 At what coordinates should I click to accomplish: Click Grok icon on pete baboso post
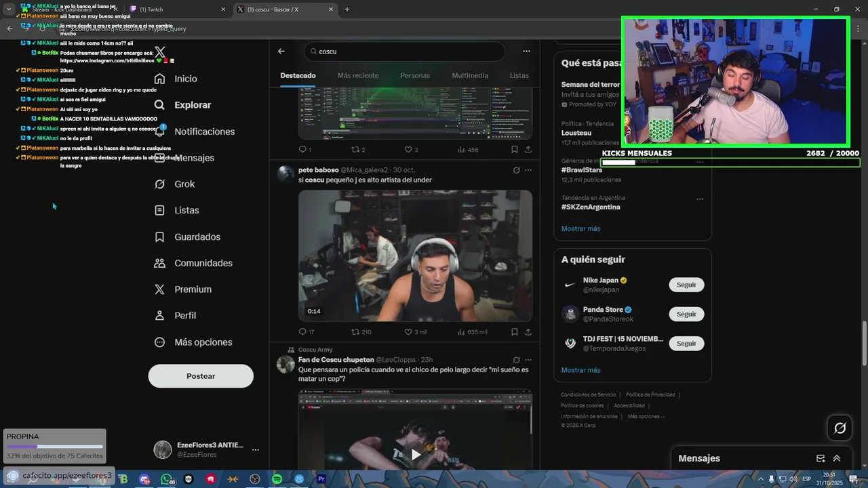tap(516, 170)
